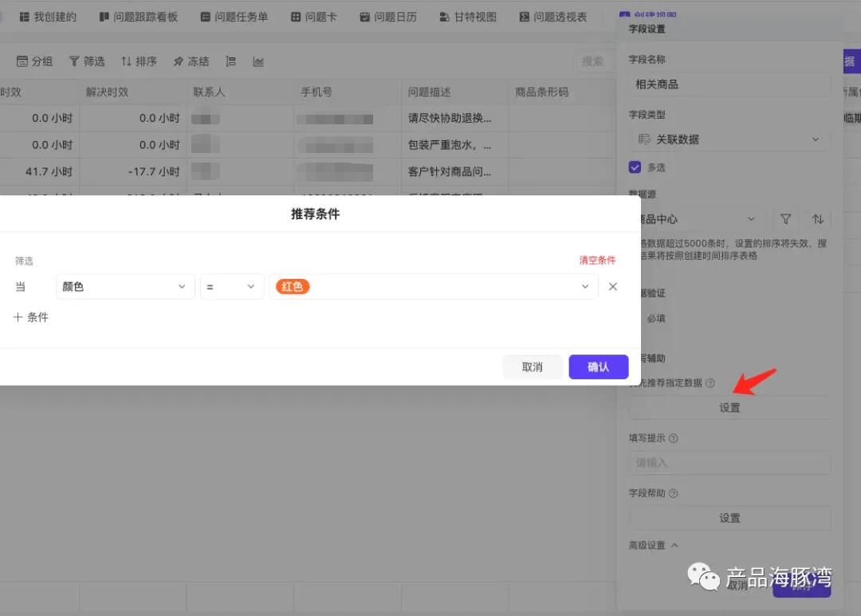Screen dimensions: 861x616
Task: Remove the color condition with the X icon
Action: click(612, 286)
